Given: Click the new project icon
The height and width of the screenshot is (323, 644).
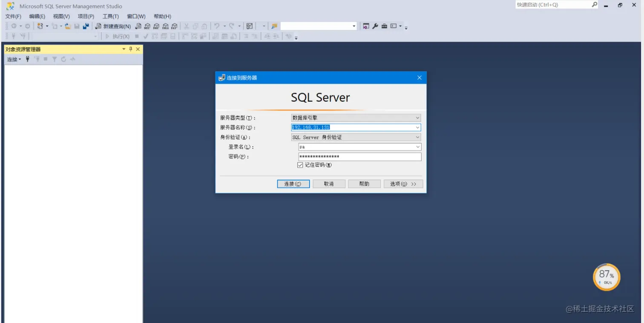Looking at the screenshot, I should click(x=40, y=26).
